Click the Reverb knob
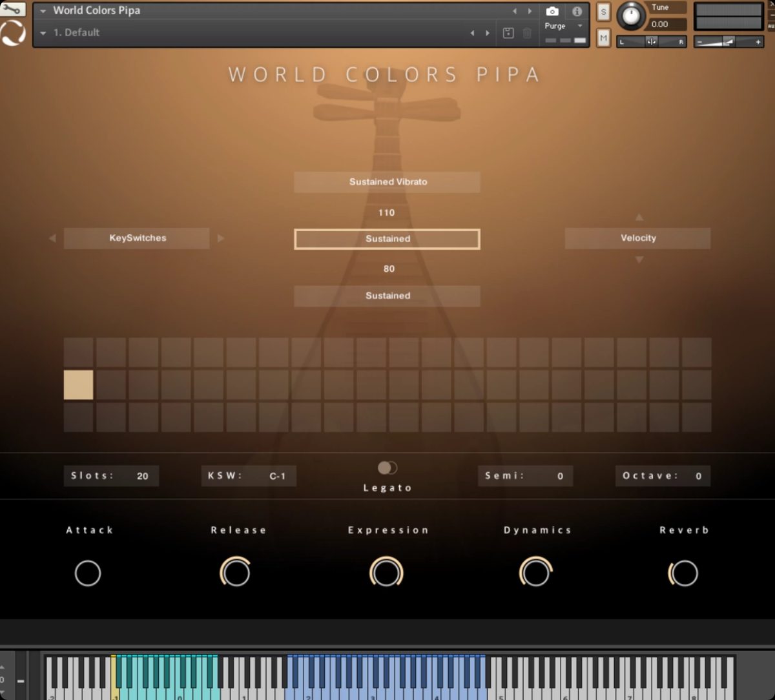 coord(683,573)
